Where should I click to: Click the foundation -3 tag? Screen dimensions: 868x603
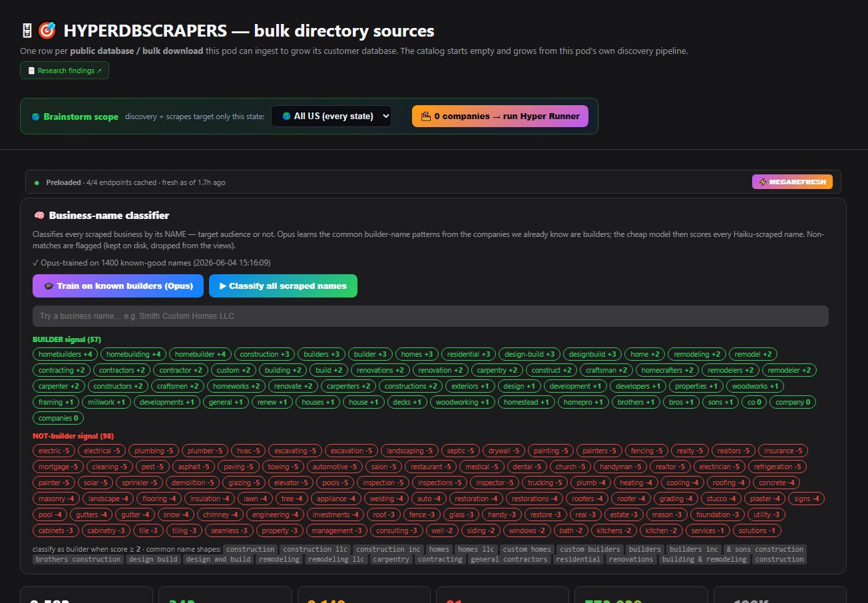pos(718,514)
